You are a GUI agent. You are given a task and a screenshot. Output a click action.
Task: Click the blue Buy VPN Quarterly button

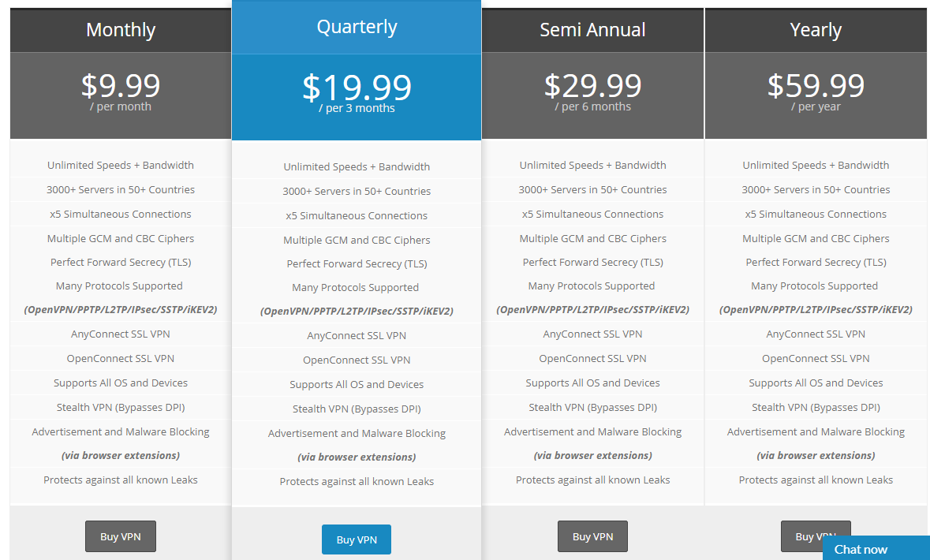click(x=357, y=539)
